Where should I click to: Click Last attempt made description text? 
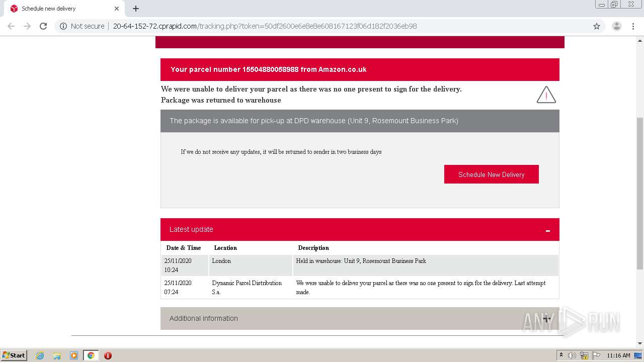point(421,288)
